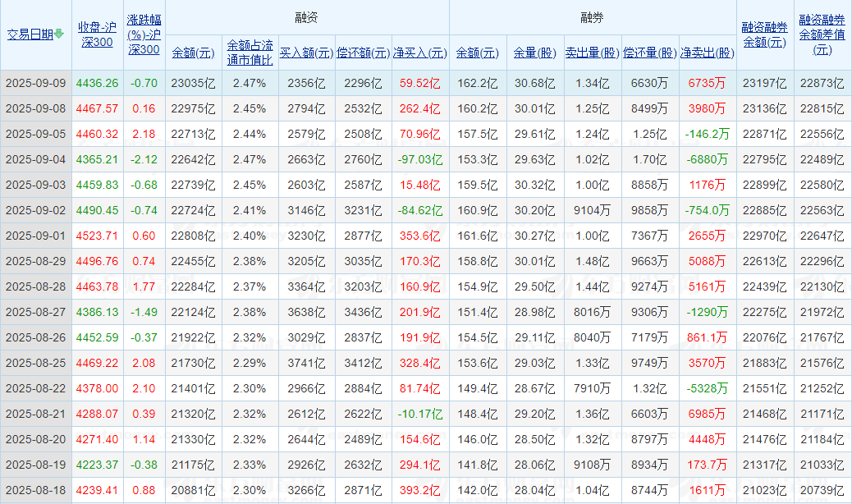Select net buy value 59.52亿

(420, 83)
